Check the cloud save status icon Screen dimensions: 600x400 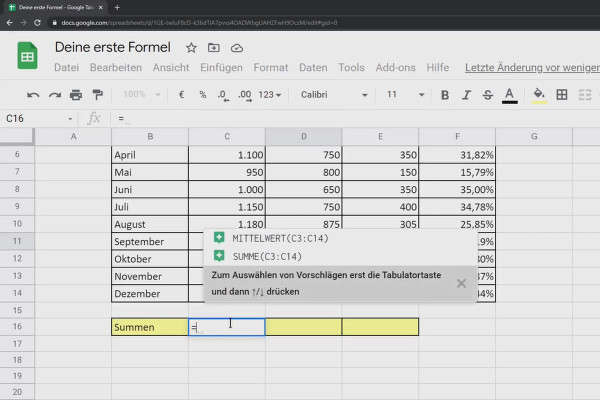point(237,48)
